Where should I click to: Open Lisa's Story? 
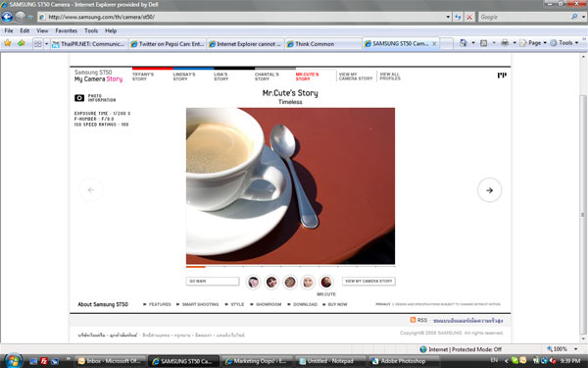point(220,77)
